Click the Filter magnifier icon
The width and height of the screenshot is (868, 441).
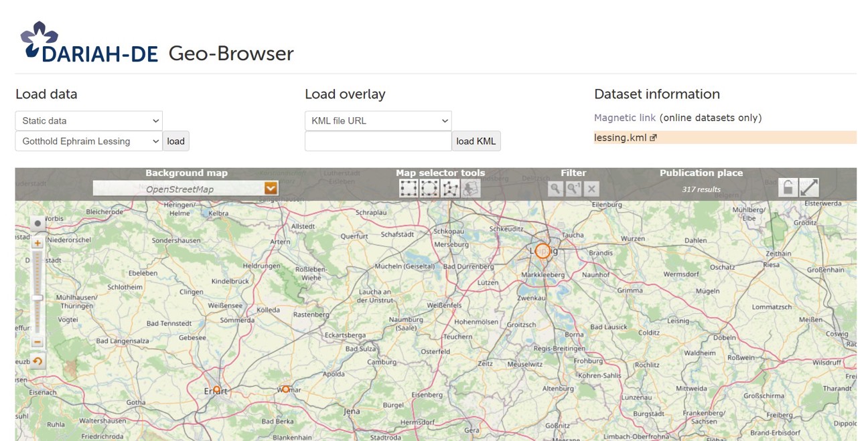pyautogui.click(x=555, y=189)
